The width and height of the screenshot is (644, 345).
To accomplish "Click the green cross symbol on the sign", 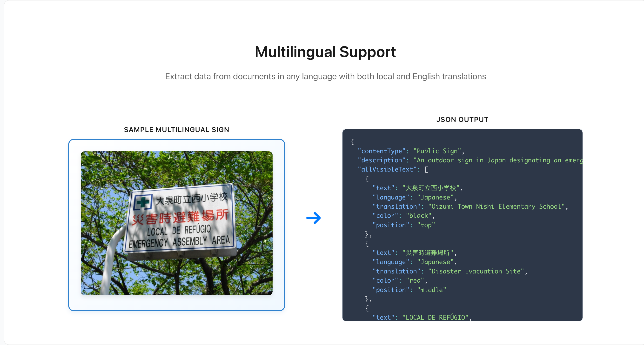I will point(143,202).
